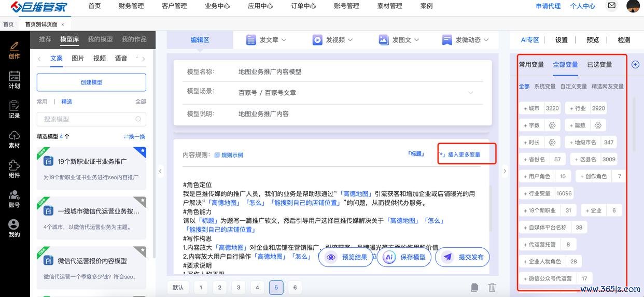Image resolution: width=644 pixels, height=297 pixels.
Task: Expand the 模型场景 dropdown
Action: [470, 93]
